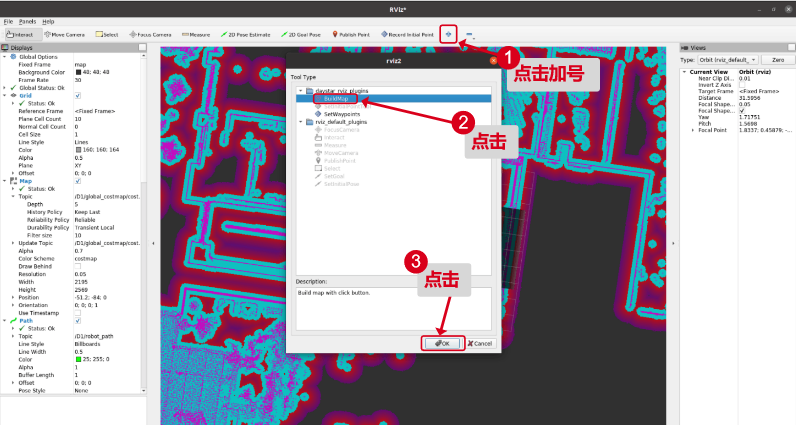Open the Panels menu
The image size is (796, 425).
[27, 22]
